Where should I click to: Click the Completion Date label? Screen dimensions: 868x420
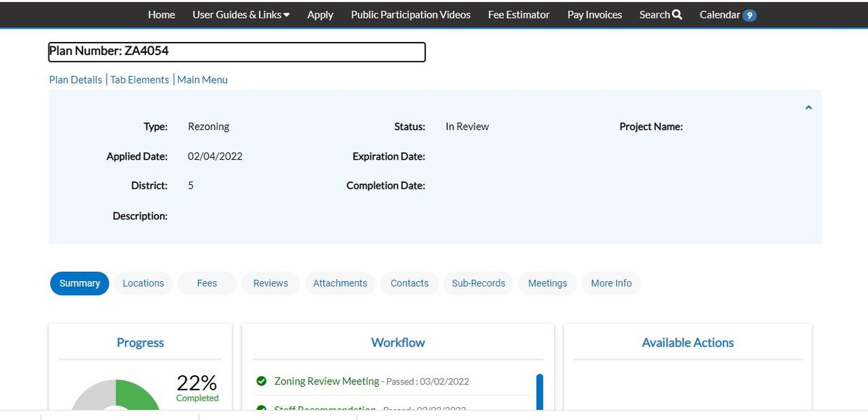point(386,186)
